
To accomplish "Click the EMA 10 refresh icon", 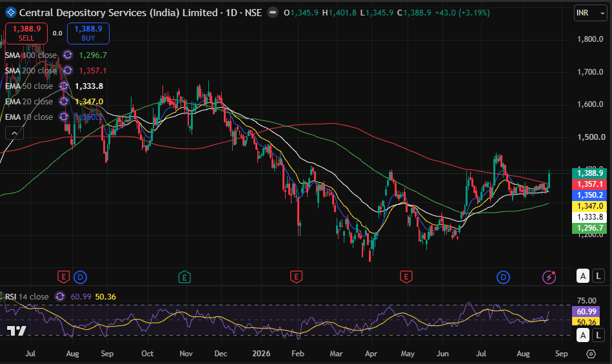I will click(x=64, y=117).
